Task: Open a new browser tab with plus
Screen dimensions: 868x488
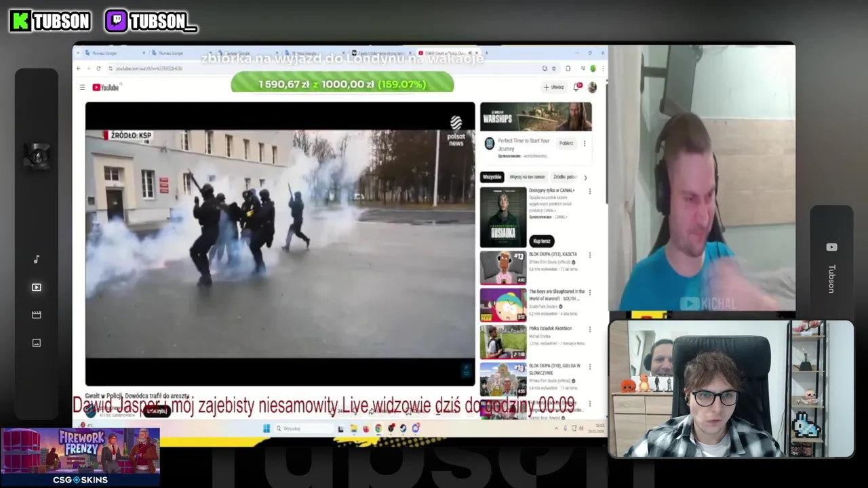Action: [x=486, y=53]
